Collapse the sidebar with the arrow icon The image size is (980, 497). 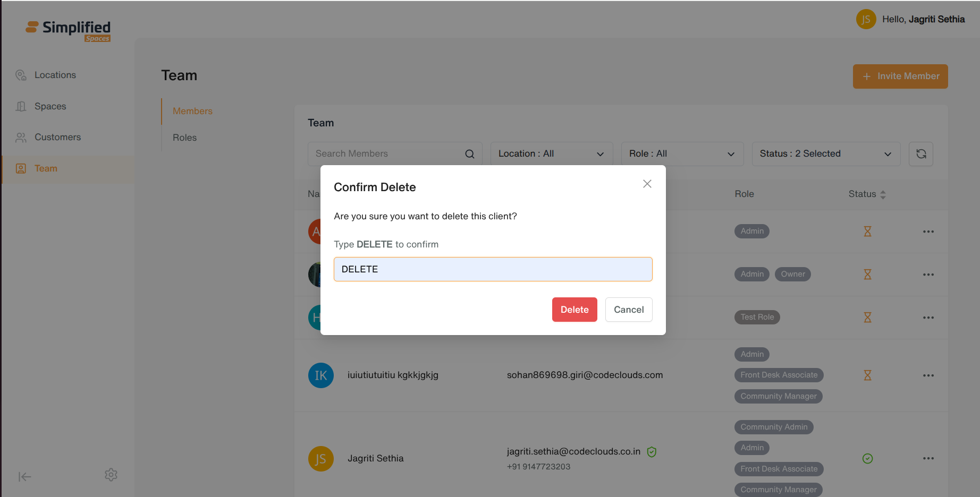point(24,477)
